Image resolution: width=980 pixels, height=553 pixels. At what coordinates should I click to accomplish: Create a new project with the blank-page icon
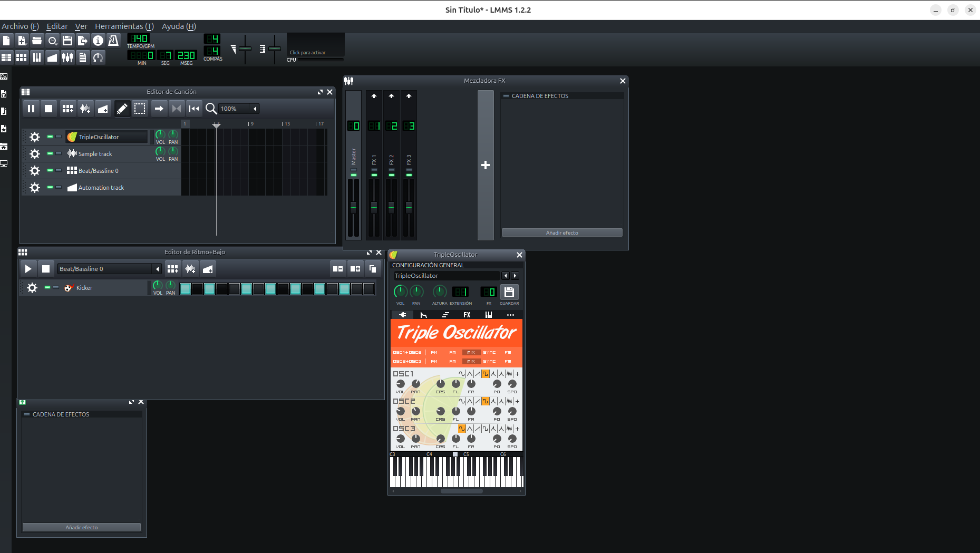(6, 41)
